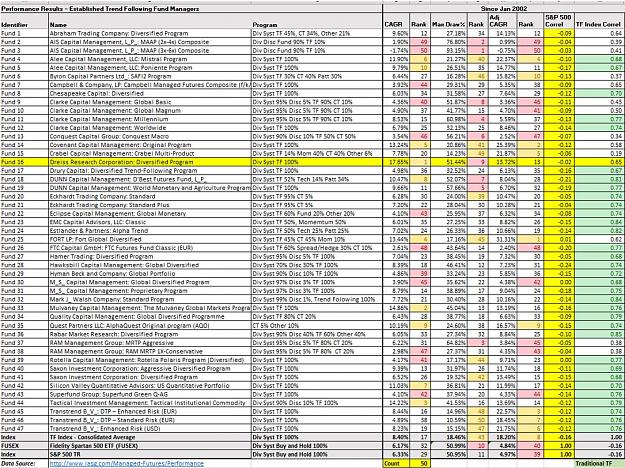The width and height of the screenshot is (625, 468).
Task: Select the 'Fund 16' identifier cell
Action: (24, 162)
